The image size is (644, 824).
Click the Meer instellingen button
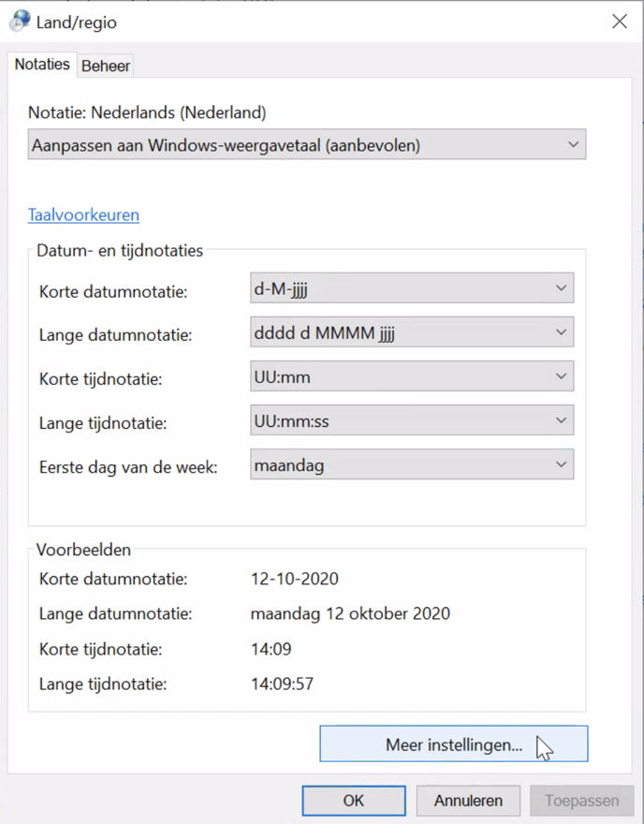453,744
